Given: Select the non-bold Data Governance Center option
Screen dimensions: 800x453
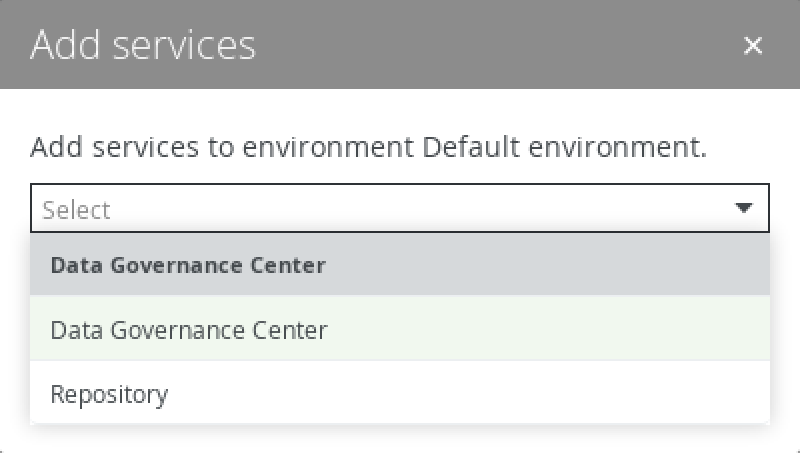Looking at the screenshot, I should coord(189,329).
